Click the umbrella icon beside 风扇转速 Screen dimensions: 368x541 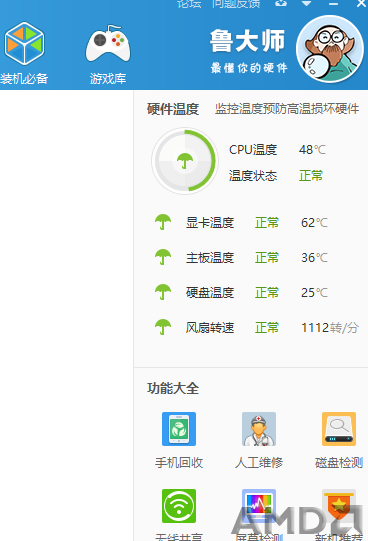coord(163,327)
